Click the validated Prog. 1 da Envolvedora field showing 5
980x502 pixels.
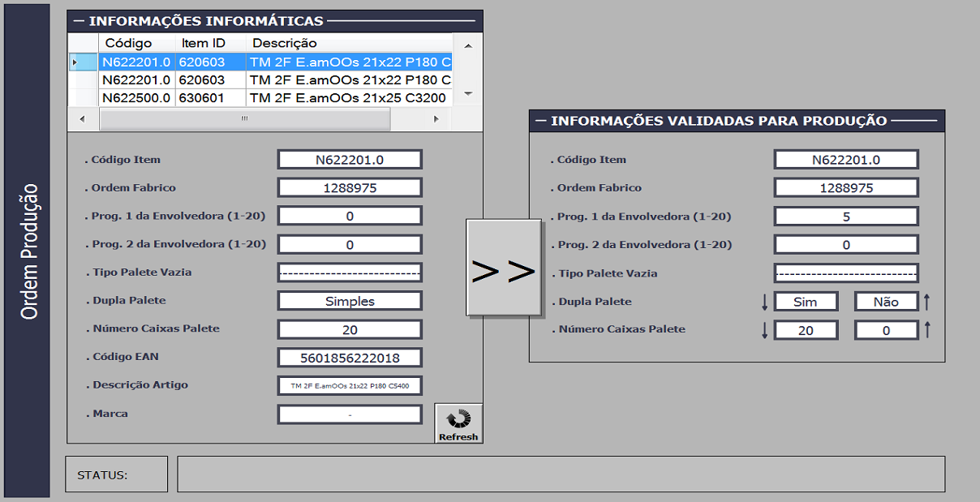point(846,217)
